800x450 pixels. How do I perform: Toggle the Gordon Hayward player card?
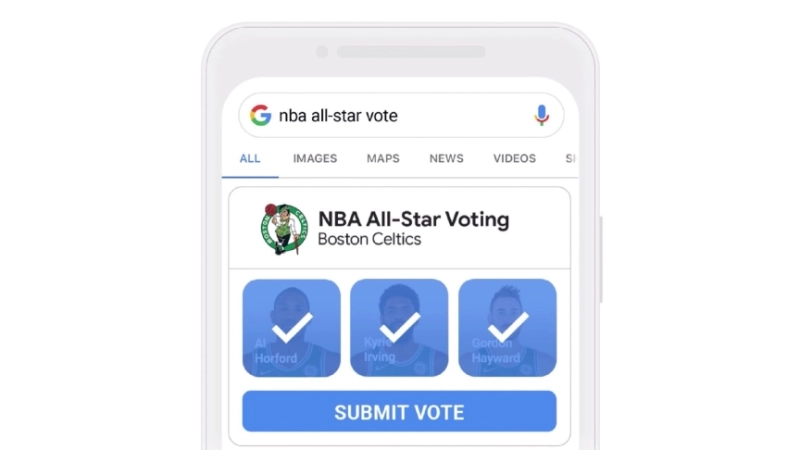(x=508, y=328)
